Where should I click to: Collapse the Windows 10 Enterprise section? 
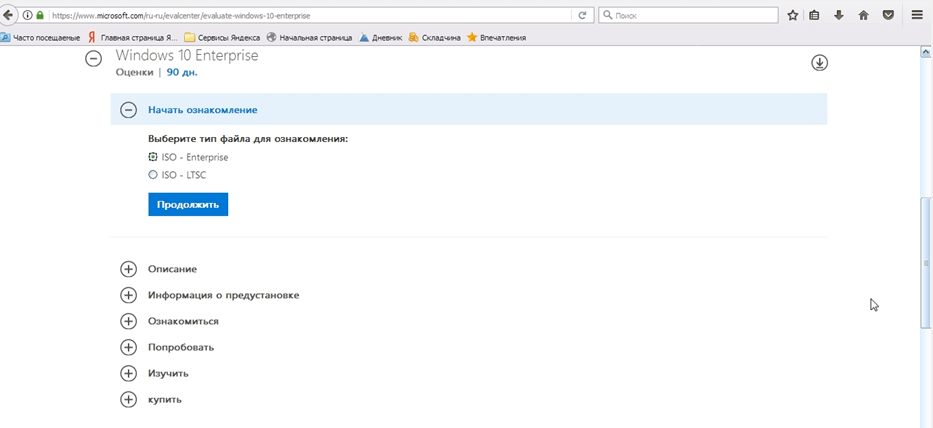click(93, 59)
